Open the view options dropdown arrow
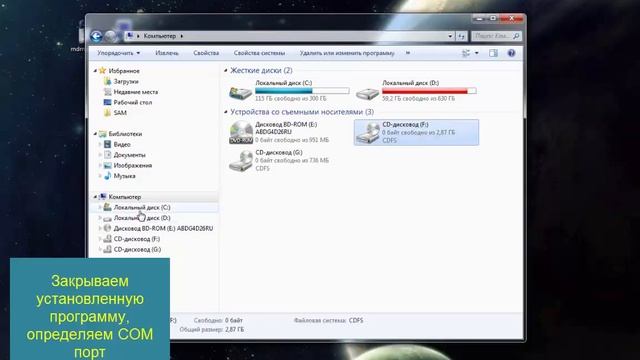640x360 pixels. pyautogui.click(x=477, y=53)
